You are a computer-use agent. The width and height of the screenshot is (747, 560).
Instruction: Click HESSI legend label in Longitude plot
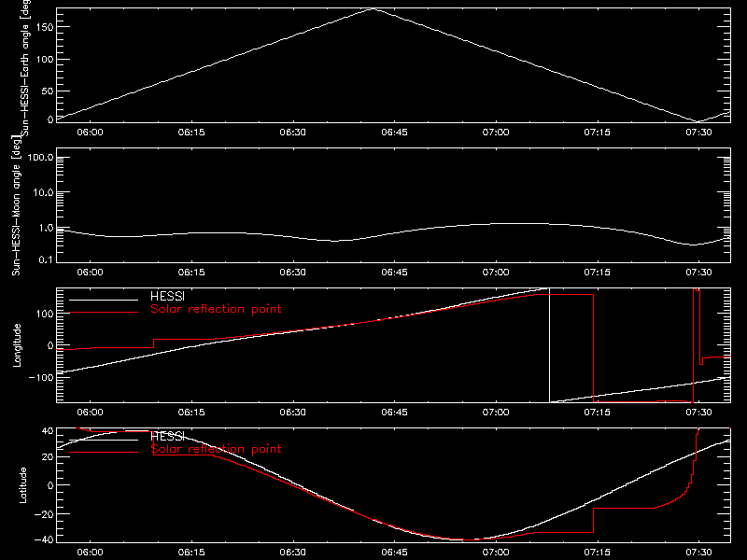(x=167, y=297)
